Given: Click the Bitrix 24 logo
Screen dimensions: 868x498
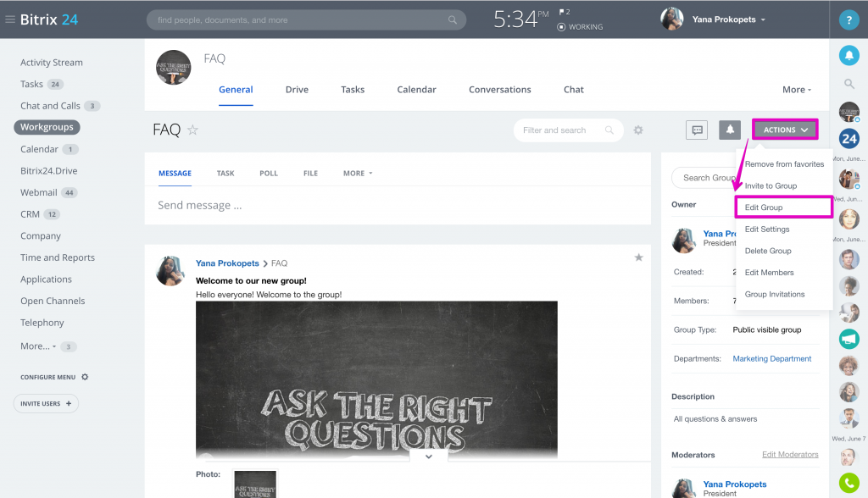Looking at the screenshot, I should [48, 19].
